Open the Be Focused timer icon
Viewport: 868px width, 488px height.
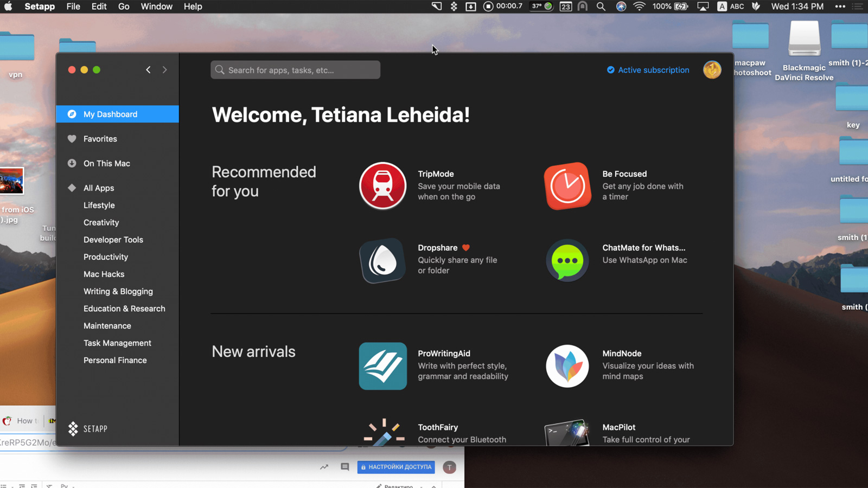567,185
